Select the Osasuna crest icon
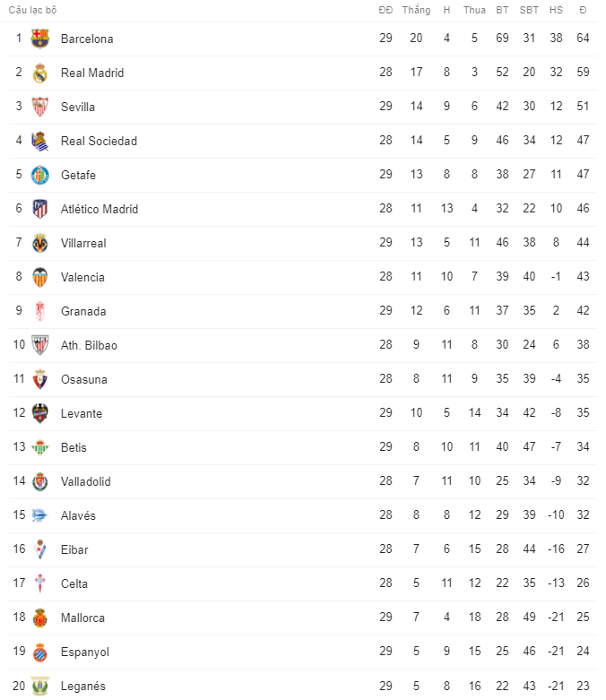This screenshot has height=700, width=606. click(40, 379)
